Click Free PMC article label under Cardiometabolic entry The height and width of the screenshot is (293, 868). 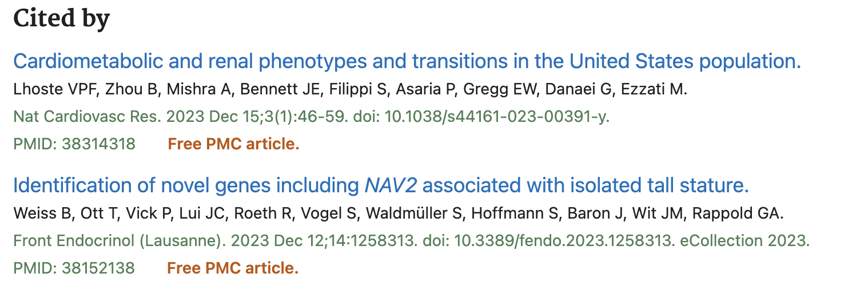point(233,144)
